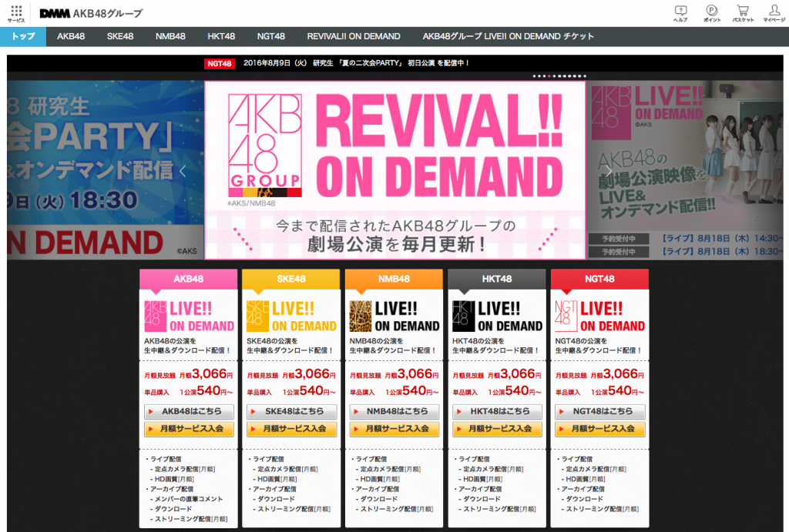Open the help icon
The height and width of the screenshot is (532, 789).
pyautogui.click(x=680, y=13)
